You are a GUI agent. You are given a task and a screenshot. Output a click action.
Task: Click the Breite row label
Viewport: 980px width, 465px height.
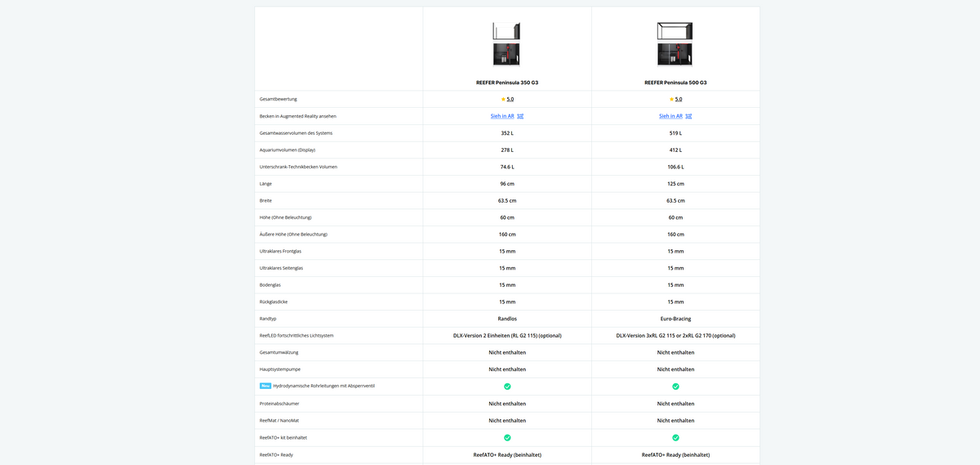click(265, 200)
